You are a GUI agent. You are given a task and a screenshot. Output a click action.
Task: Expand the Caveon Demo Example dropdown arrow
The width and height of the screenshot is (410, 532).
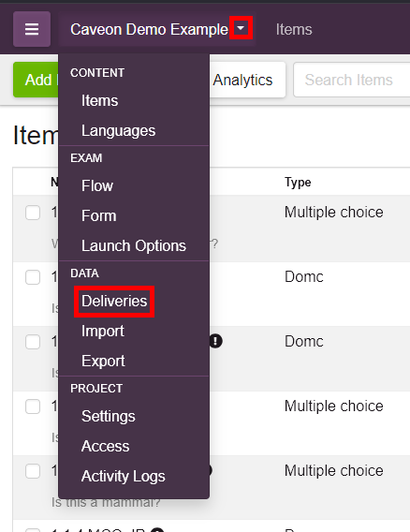pos(241,28)
